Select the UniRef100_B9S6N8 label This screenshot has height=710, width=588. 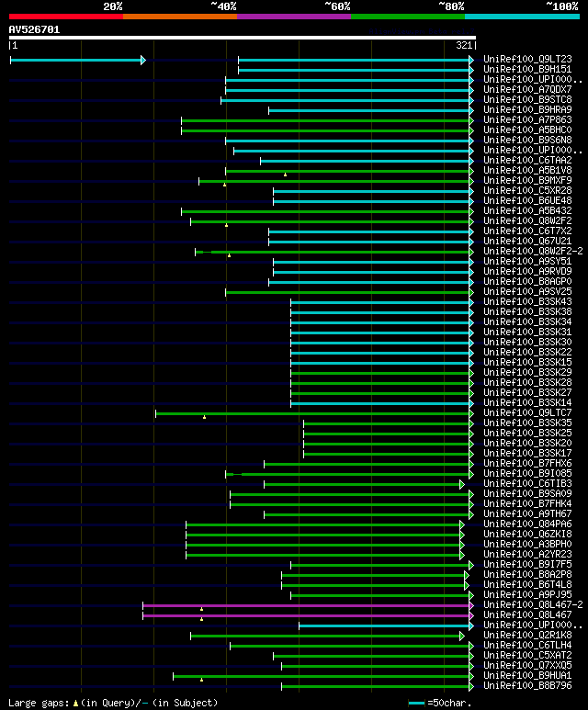527,140
